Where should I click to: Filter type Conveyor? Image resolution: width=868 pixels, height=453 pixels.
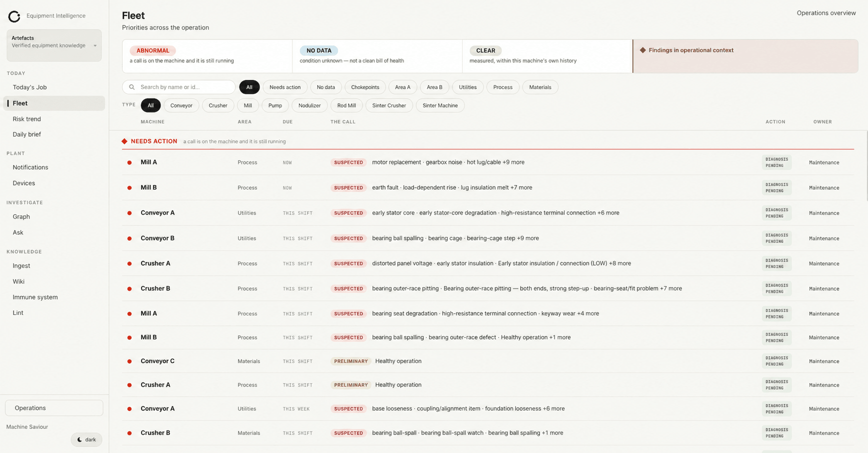coord(181,105)
